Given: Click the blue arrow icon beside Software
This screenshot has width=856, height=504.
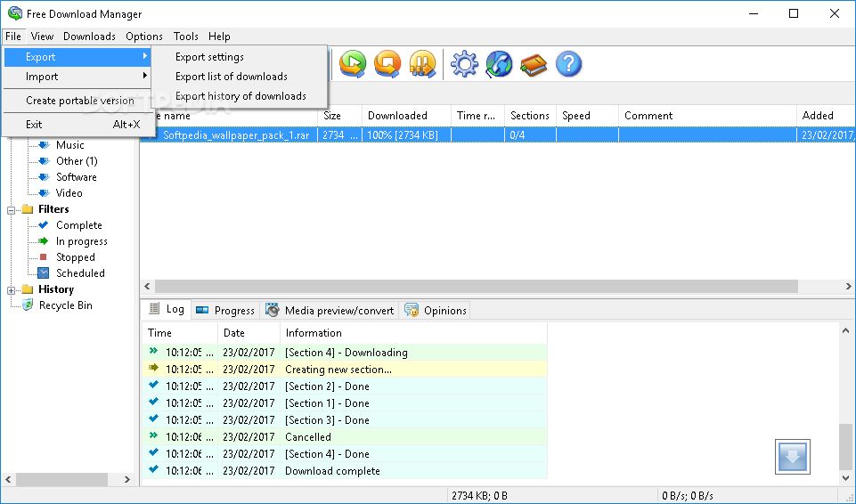Looking at the screenshot, I should point(44,177).
